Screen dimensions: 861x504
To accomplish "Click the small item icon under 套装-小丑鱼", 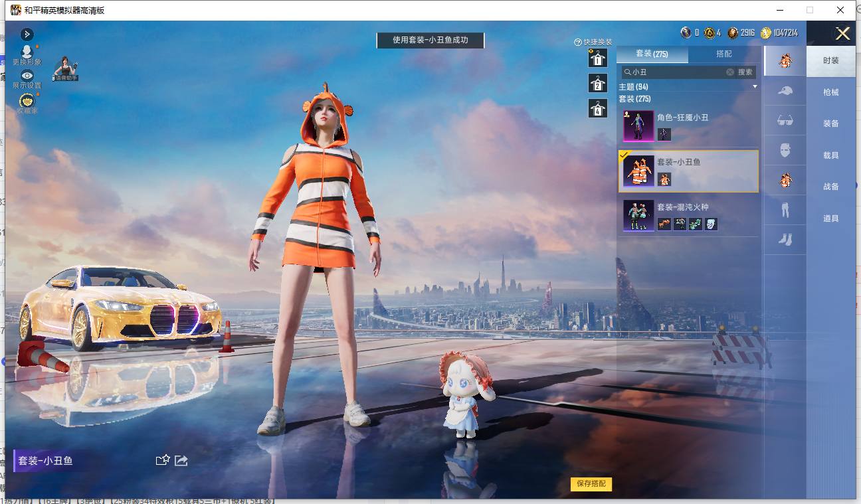I will point(664,179).
